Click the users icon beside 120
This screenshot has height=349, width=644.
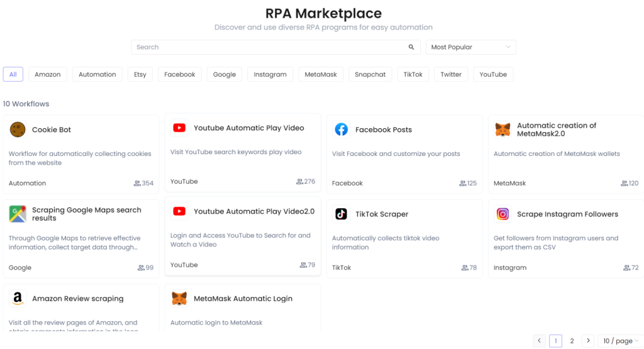click(x=624, y=183)
